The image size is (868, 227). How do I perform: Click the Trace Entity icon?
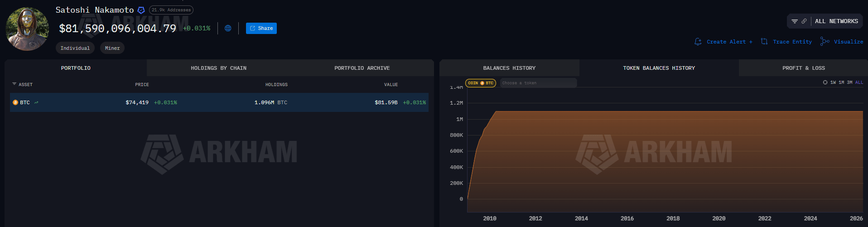coord(764,42)
